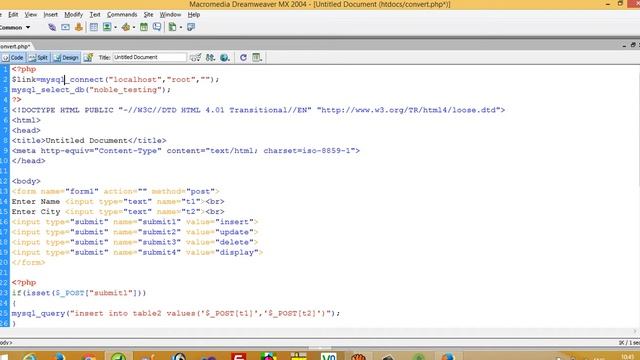
Task: Click the horizontal scrollbar right arrow
Action: tap(635, 331)
